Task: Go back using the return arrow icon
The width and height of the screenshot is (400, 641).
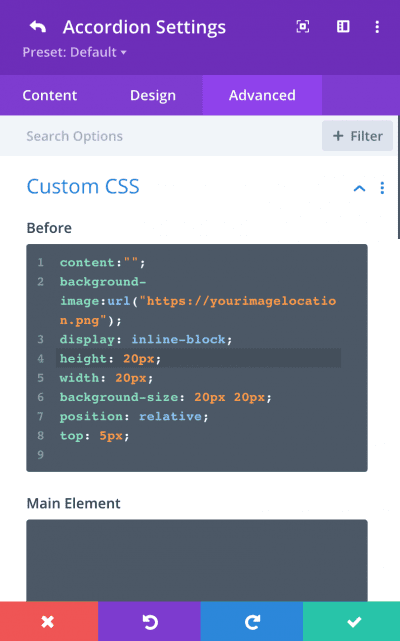Action: (38, 27)
